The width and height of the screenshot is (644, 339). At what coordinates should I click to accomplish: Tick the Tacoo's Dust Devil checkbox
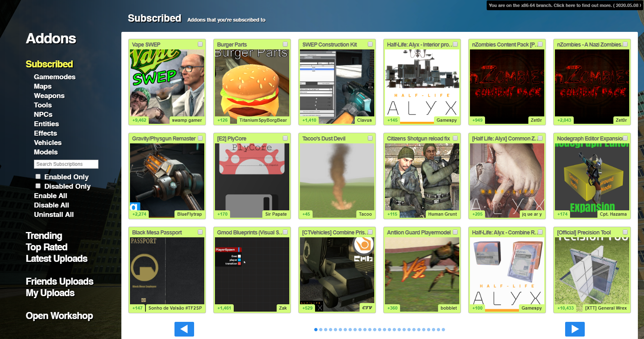pyautogui.click(x=370, y=138)
